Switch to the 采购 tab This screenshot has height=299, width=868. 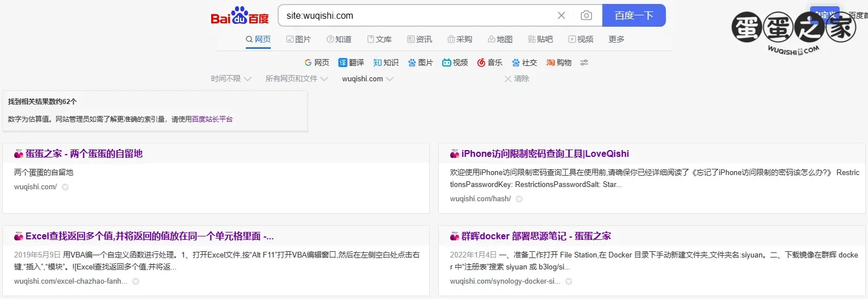(460, 39)
